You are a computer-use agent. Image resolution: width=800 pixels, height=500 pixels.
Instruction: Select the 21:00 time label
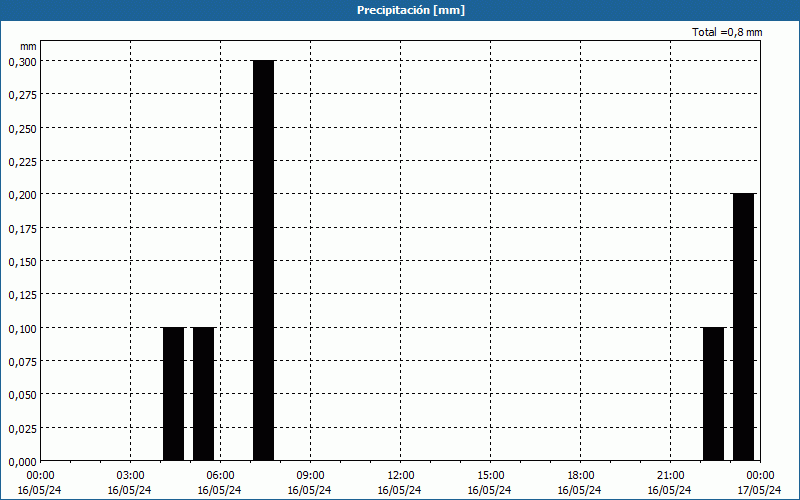670,476
